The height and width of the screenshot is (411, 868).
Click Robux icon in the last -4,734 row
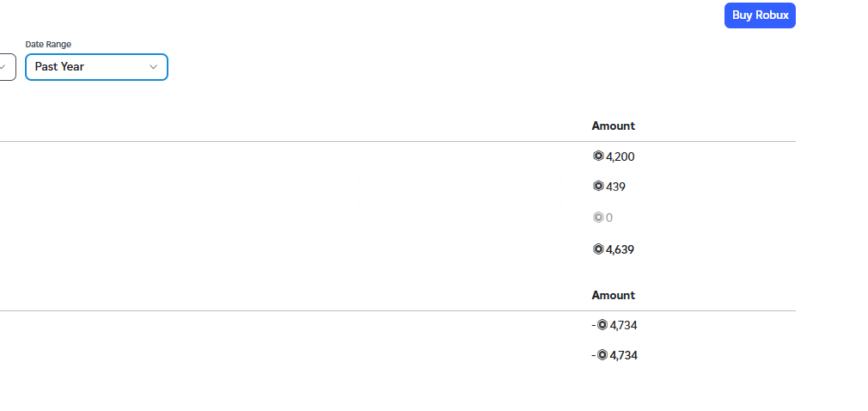602,354
